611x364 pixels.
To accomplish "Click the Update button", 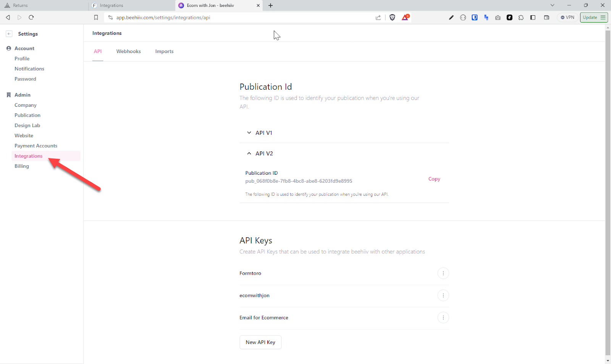I will click(594, 18).
